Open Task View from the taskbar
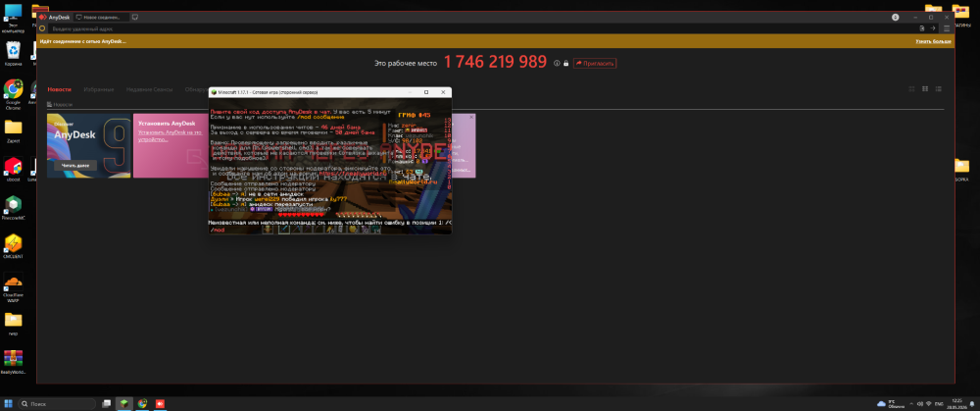The image size is (980, 411). (x=106, y=403)
